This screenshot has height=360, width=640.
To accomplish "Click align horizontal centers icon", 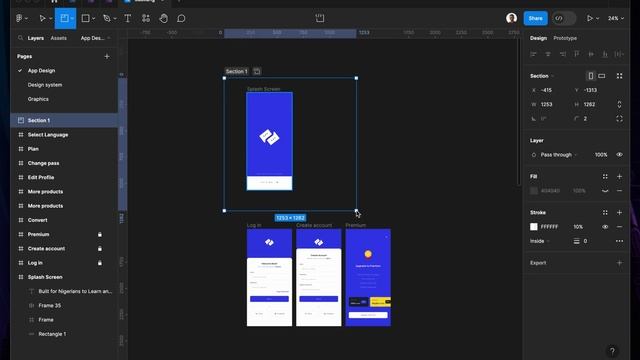I will pyautogui.click(x=548, y=54).
